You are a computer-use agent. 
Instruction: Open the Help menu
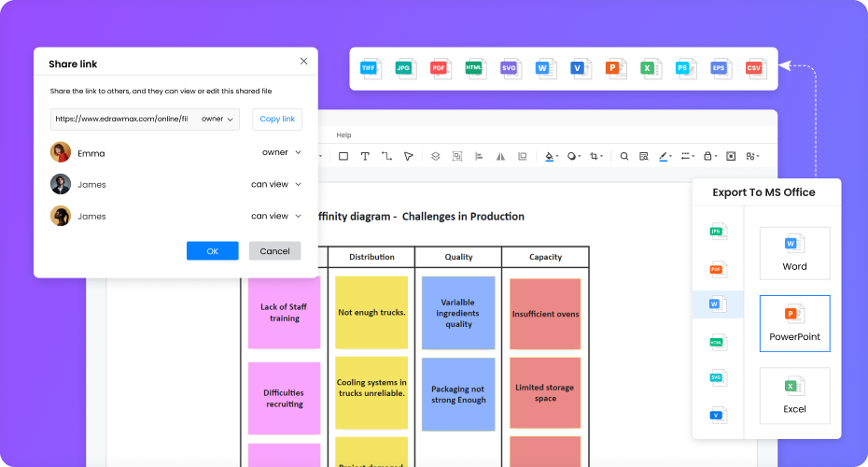(x=343, y=135)
